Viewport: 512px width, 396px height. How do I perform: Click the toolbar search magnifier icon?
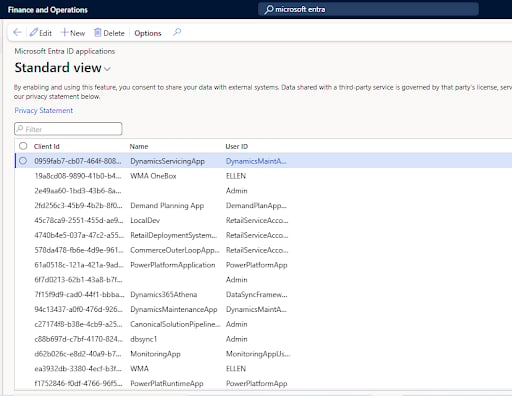(x=177, y=32)
